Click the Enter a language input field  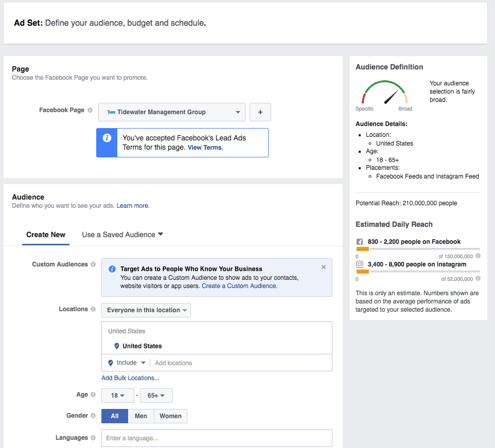click(x=217, y=438)
